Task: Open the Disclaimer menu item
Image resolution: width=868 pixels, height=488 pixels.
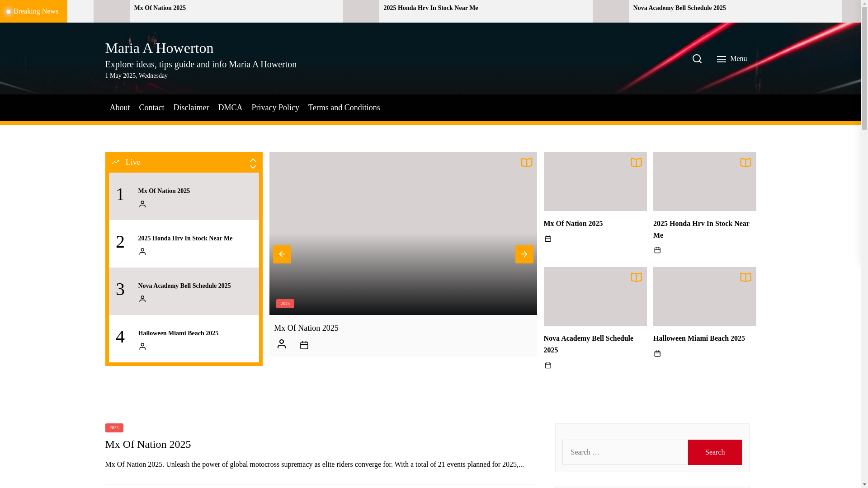Action: (x=191, y=108)
